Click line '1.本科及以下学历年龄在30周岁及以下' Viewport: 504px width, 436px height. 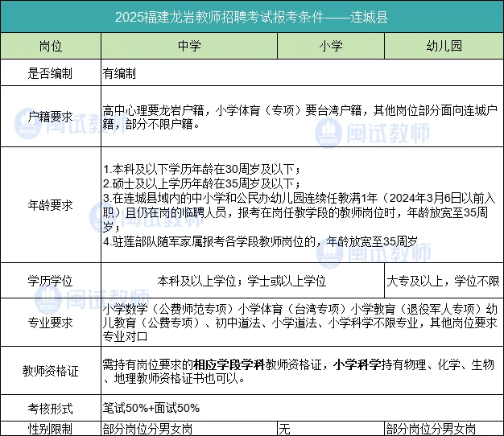tap(202, 169)
